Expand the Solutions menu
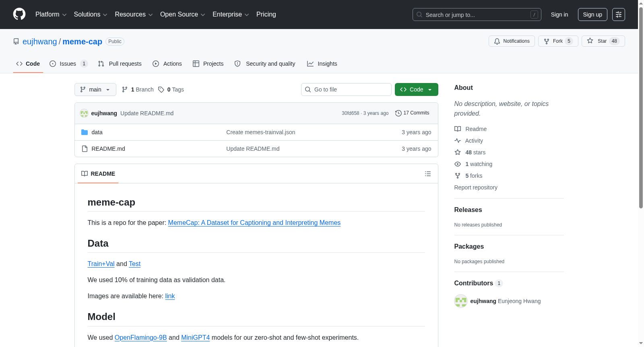This screenshot has width=644, height=347. click(91, 15)
